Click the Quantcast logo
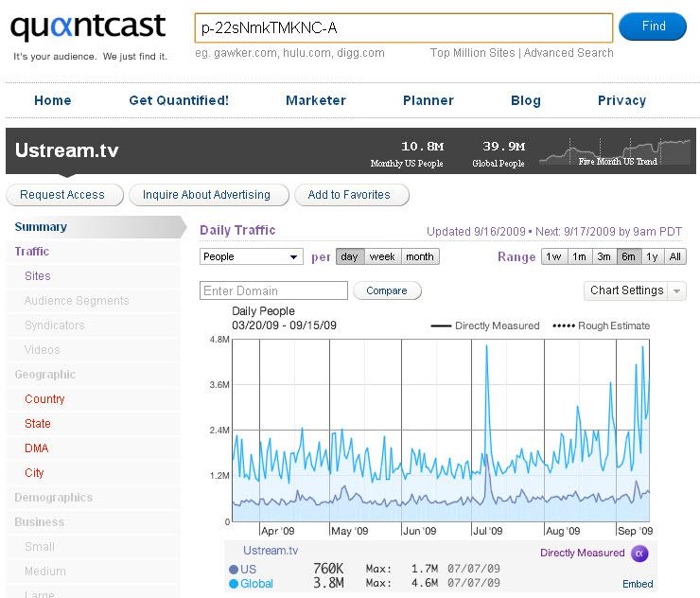This screenshot has height=598, width=700. 88,27
